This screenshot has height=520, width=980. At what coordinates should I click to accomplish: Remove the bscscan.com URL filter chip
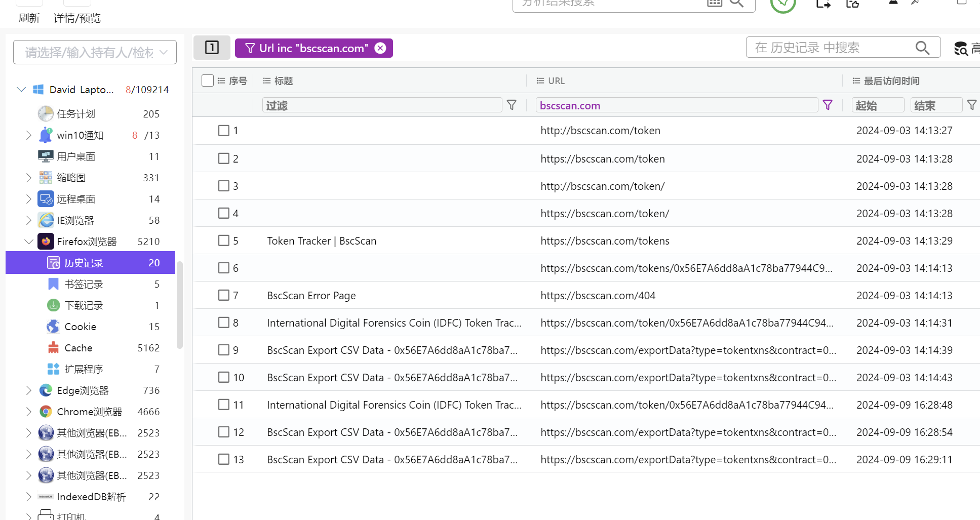[380, 48]
